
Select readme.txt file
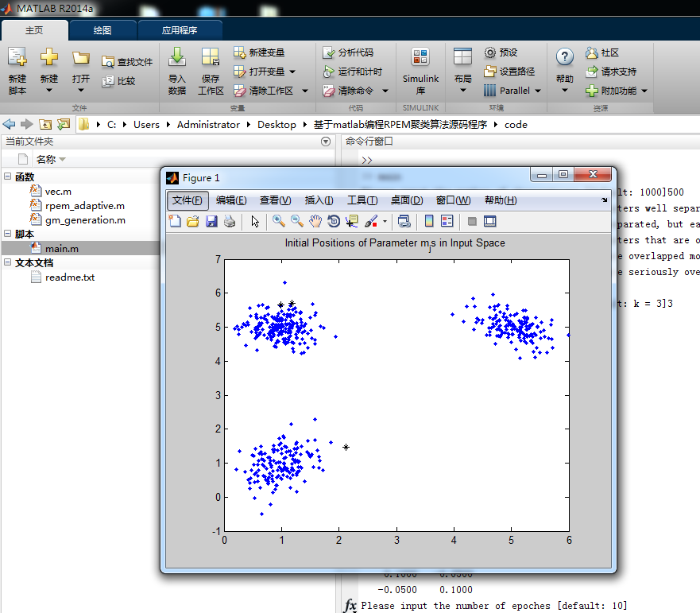(x=70, y=277)
